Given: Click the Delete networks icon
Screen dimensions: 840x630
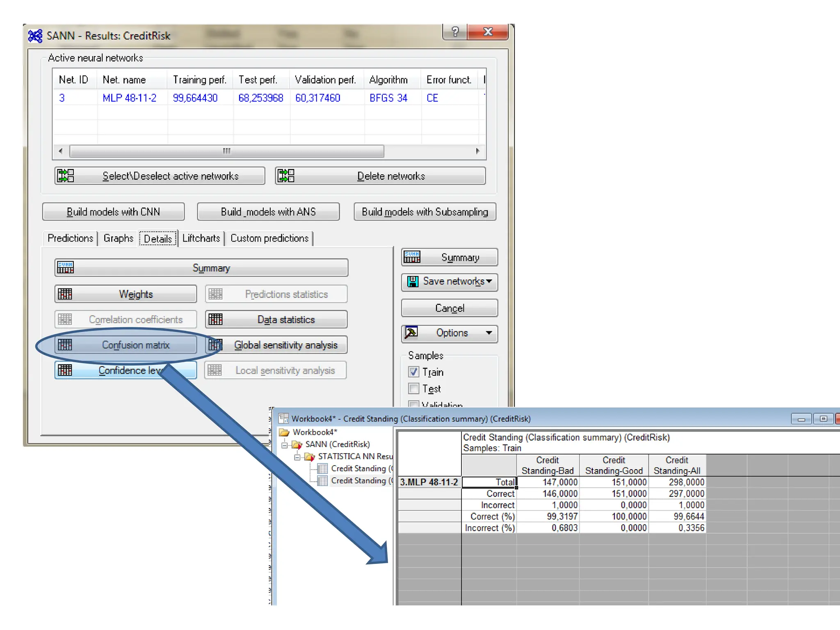Looking at the screenshot, I should [286, 176].
